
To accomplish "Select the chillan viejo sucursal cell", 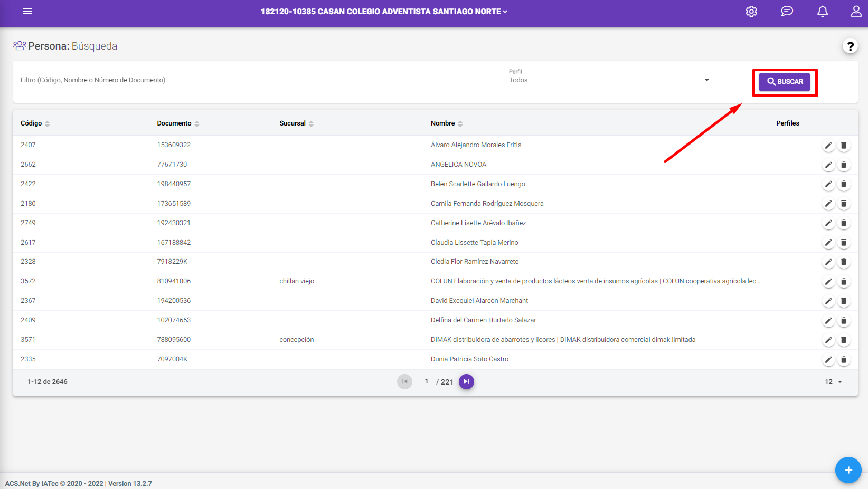I will pos(297,281).
